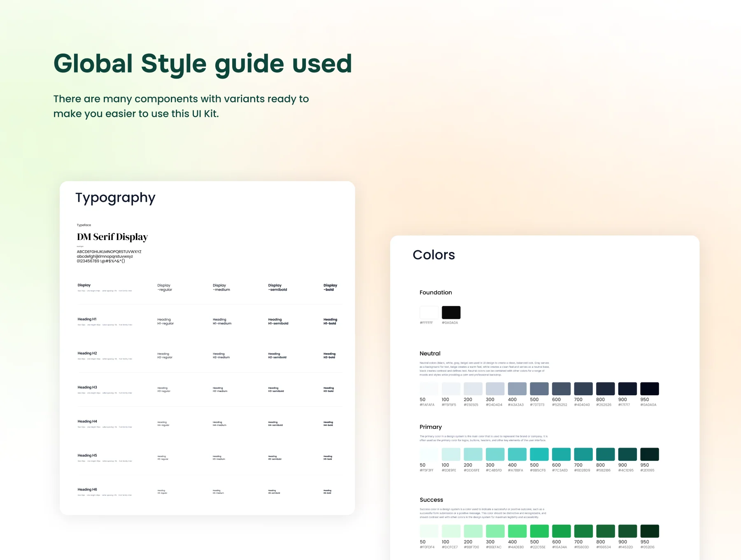Pick the Primary 500 swatch #8B5CF6

pos(539,454)
